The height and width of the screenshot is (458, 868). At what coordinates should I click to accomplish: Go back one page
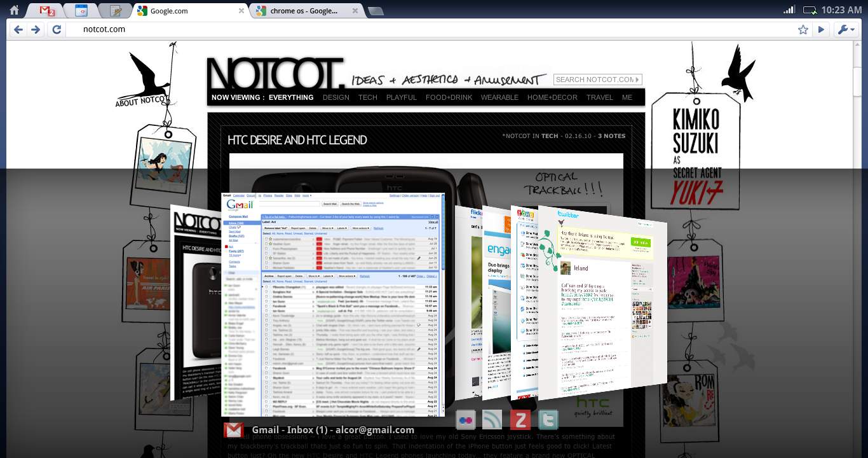[18, 29]
